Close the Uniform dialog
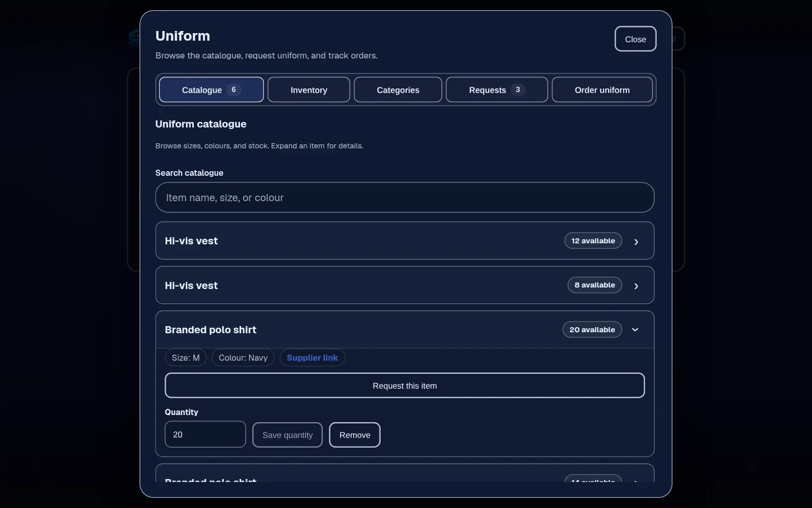Image resolution: width=812 pixels, height=508 pixels. (635, 39)
